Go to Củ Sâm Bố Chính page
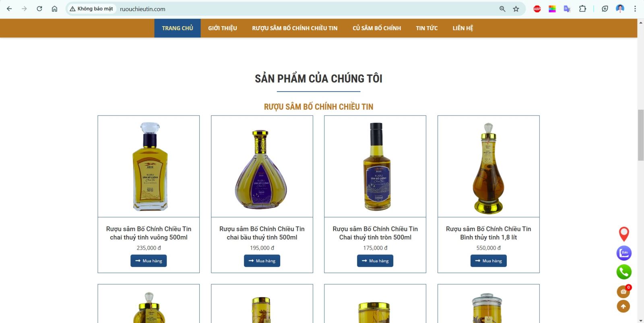The height and width of the screenshot is (323, 644). pyautogui.click(x=377, y=28)
